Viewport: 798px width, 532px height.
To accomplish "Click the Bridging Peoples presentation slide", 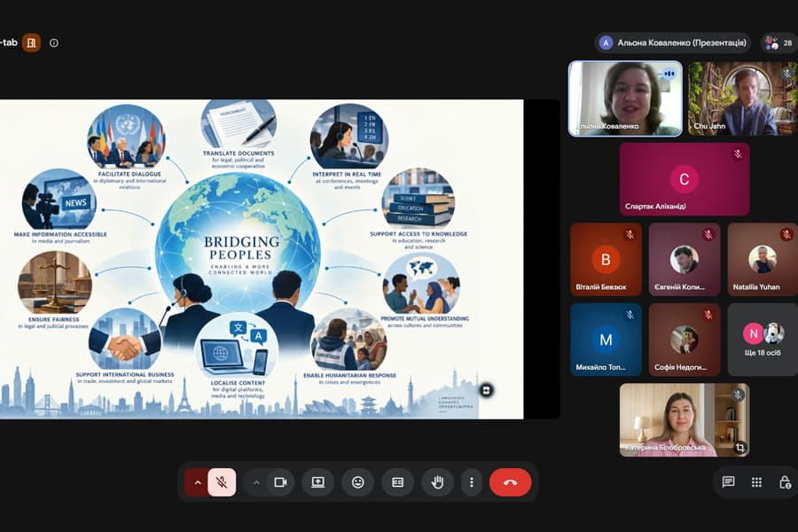I will coord(262,259).
